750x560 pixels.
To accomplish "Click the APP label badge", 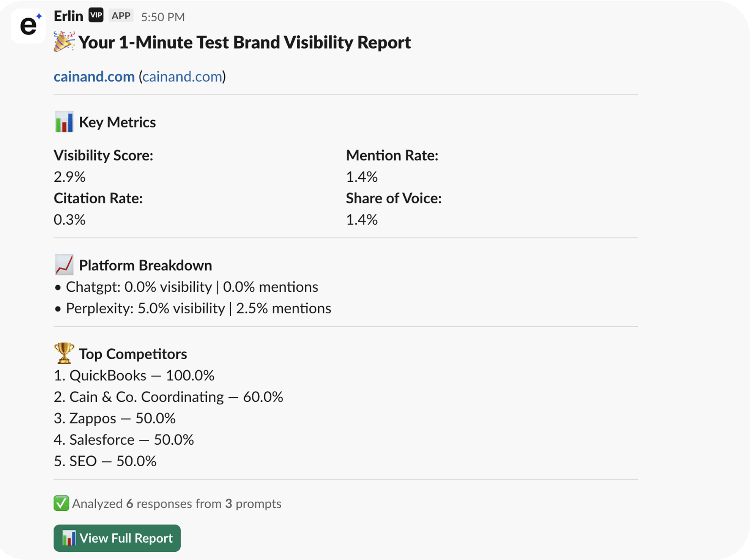I will (x=121, y=16).
